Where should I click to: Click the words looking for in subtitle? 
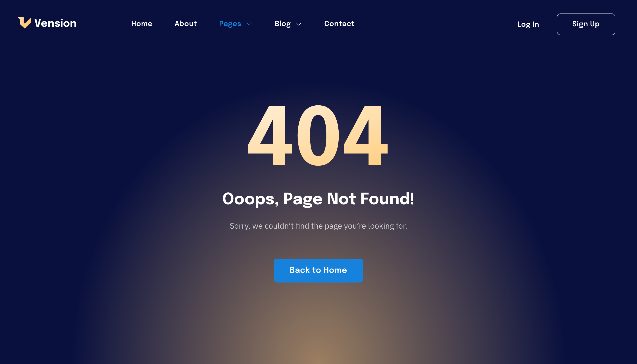click(x=388, y=226)
